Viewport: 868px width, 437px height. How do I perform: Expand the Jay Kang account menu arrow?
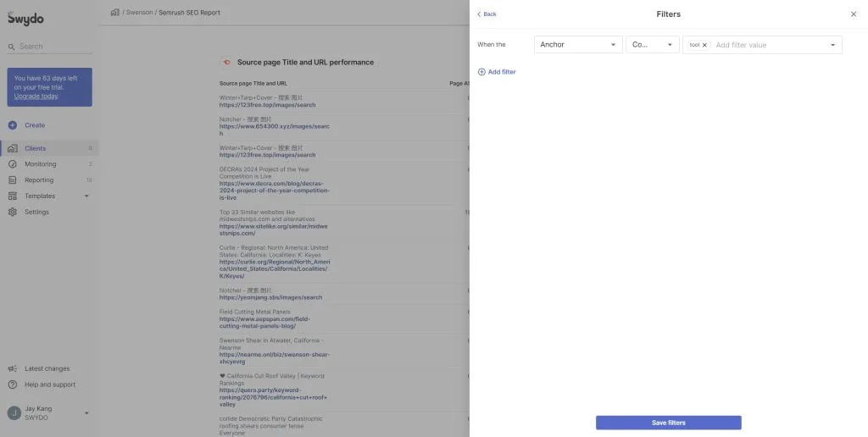click(x=86, y=413)
